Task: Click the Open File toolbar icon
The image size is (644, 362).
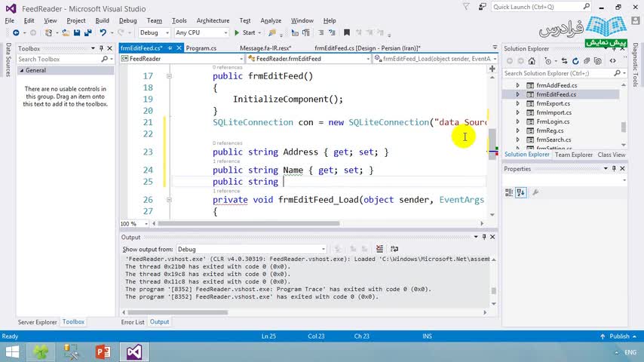Action: (66, 32)
